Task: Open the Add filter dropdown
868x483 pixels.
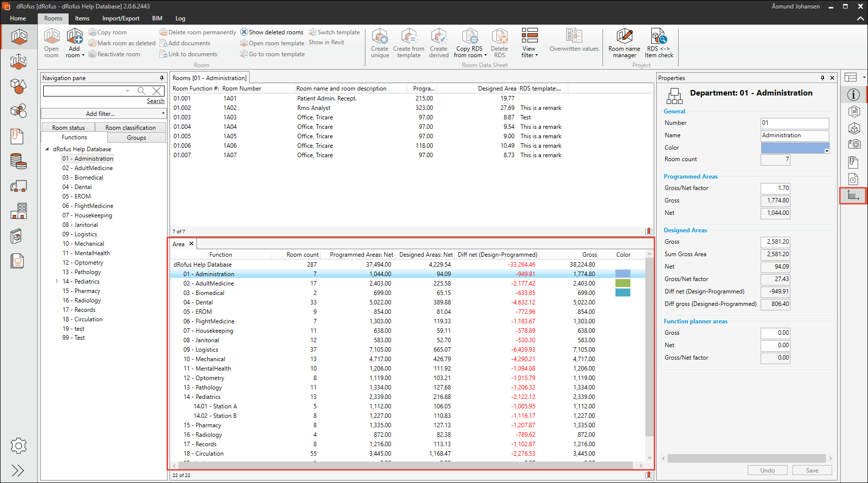Action: (103, 114)
